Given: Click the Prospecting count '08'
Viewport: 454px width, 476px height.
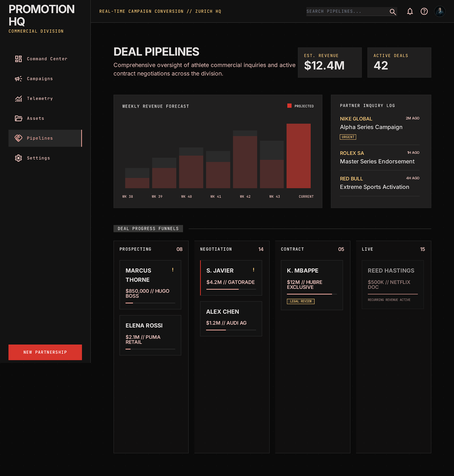Looking at the screenshot, I should tap(180, 249).
